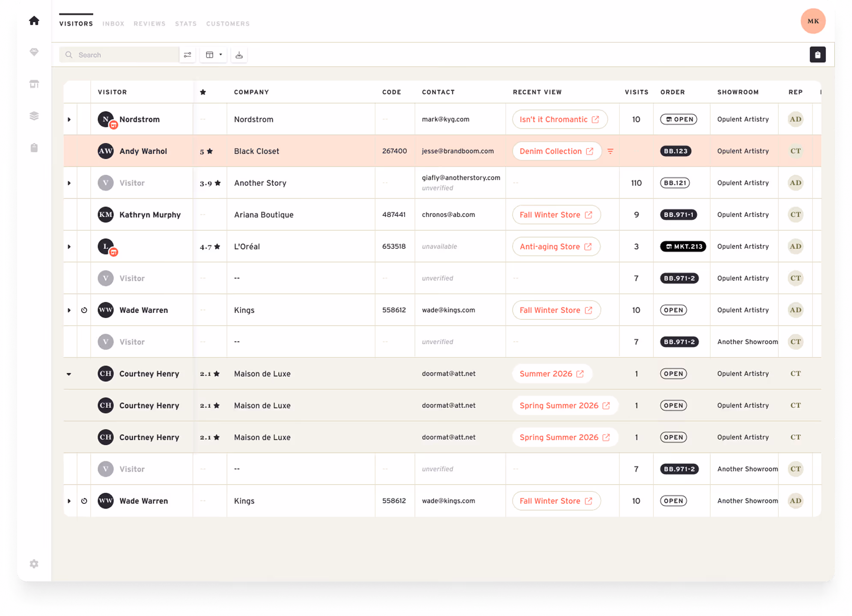The image size is (852, 616).
Task: Click the history icon beside first Wade Warren
Action: 84,310
